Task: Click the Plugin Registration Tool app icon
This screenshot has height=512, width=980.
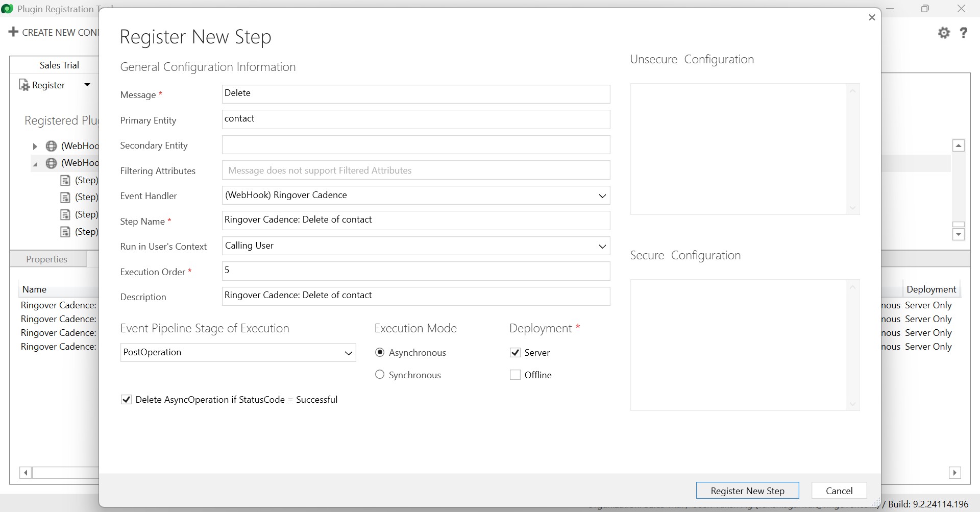Action: [7, 9]
